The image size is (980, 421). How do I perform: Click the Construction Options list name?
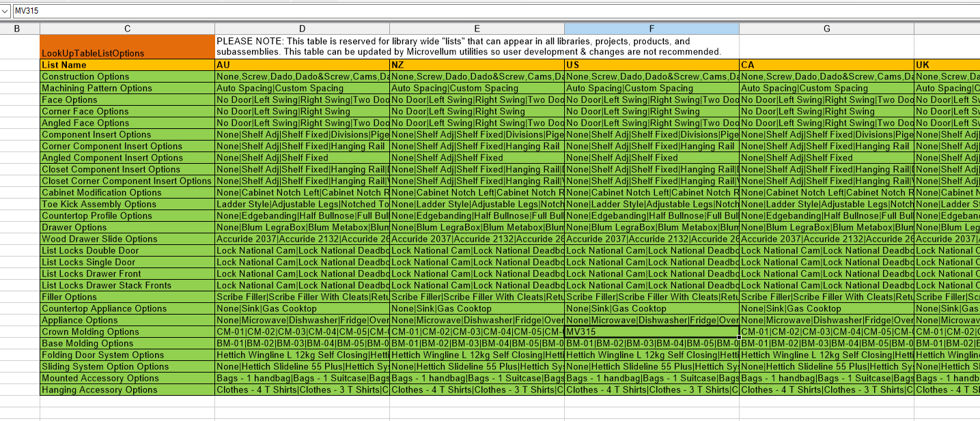tap(127, 76)
